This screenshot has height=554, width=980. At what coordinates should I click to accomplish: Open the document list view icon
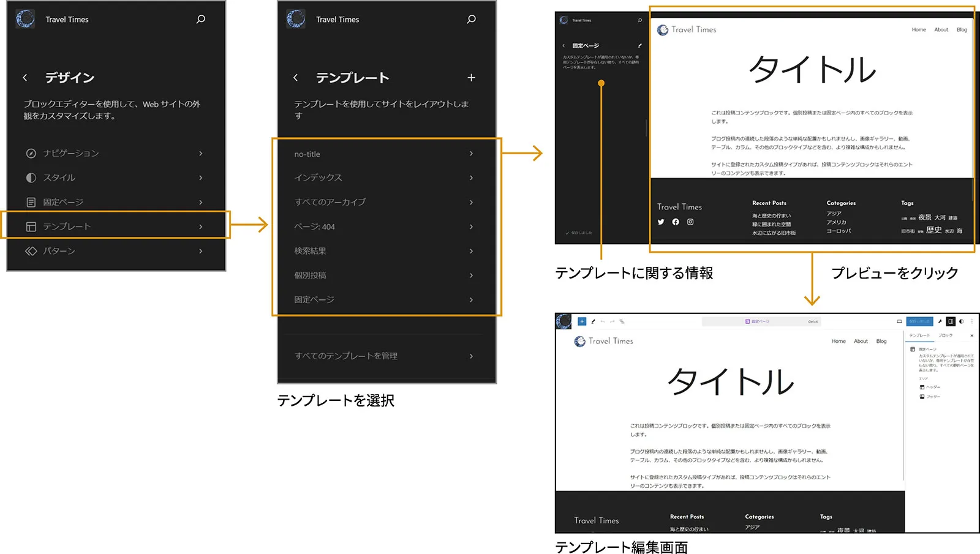pos(622,321)
